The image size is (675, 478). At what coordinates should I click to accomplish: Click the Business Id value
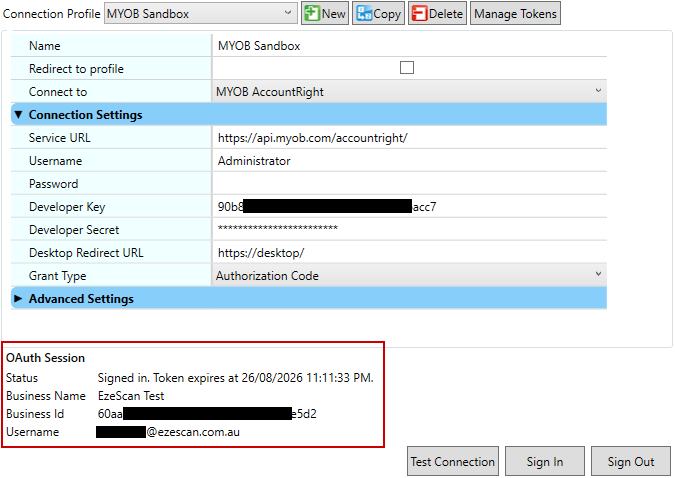tap(207, 414)
